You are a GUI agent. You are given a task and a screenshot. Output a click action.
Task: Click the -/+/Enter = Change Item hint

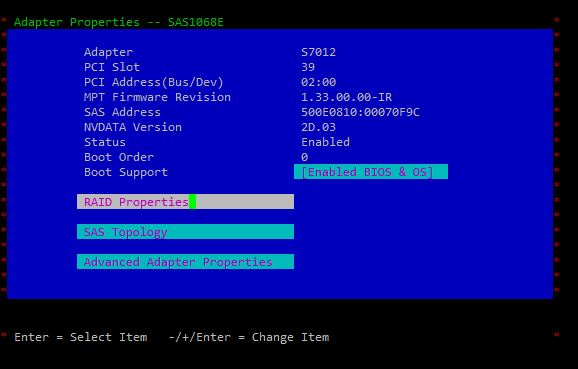click(249, 337)
